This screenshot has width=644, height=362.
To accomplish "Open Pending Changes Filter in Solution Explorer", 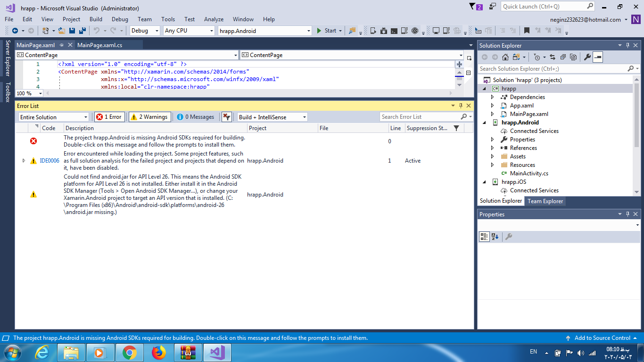I will click(x=537, y=57).
